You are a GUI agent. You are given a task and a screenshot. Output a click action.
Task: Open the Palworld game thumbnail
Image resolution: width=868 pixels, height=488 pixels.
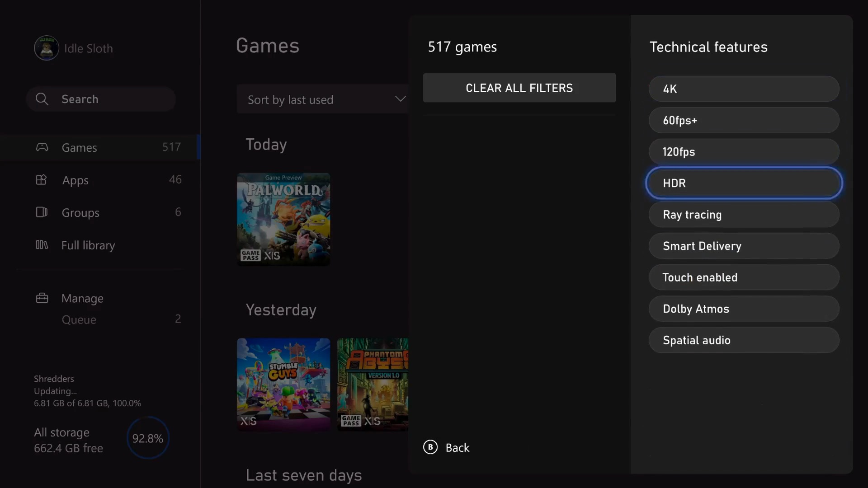coord(283,219)
